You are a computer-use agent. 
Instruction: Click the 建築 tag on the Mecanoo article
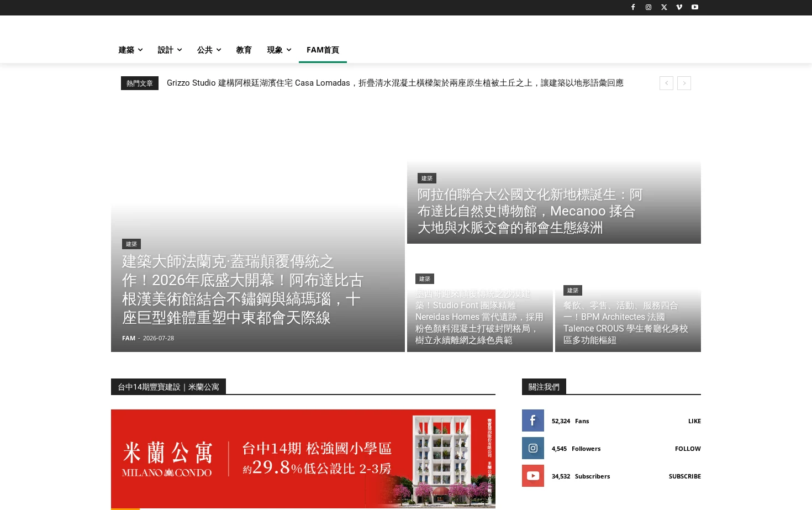coord(427,178)
